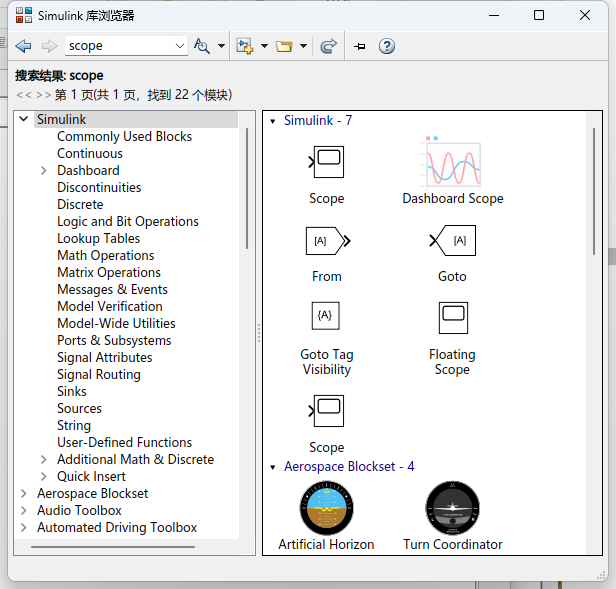
Task: Select the Signal Routing library
Action: [99, 374]
